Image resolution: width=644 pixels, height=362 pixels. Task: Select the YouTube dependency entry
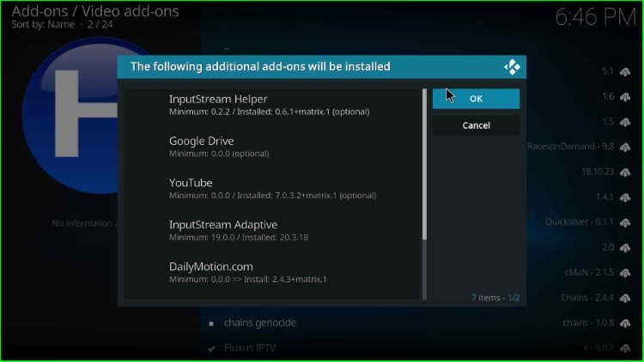[x=272, y=189]
